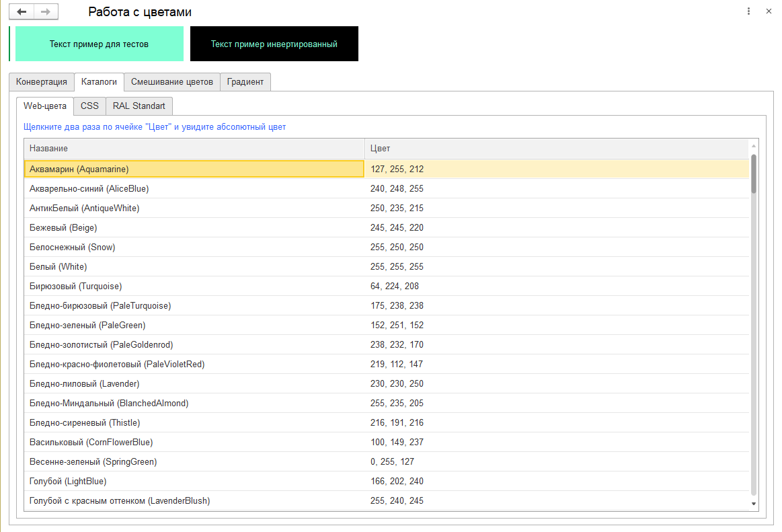Open the three-dot options menu
This screenshot has height=532, width=782.
pos(748,11)
